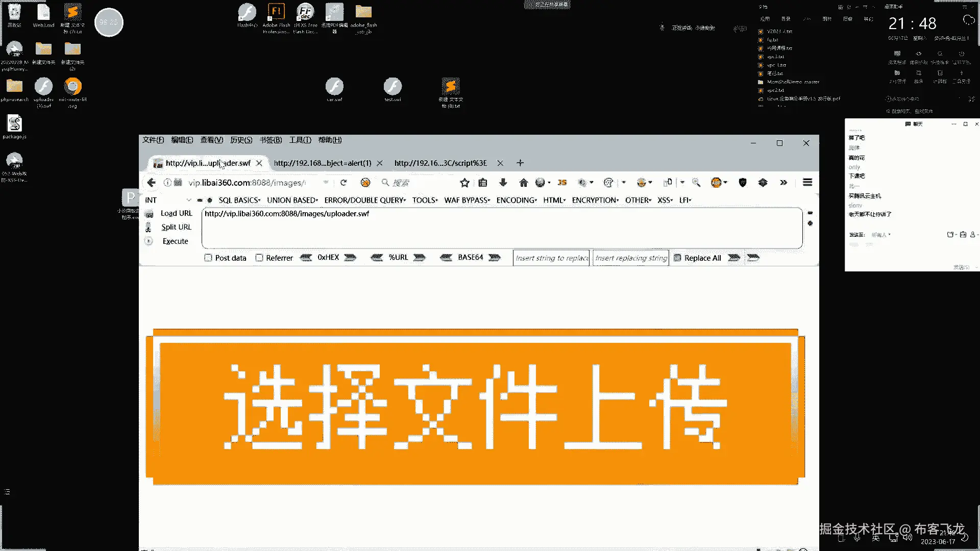Enable the Referrer checkbox
Viewport: 980px width, 551px height.
click(259, 258)
